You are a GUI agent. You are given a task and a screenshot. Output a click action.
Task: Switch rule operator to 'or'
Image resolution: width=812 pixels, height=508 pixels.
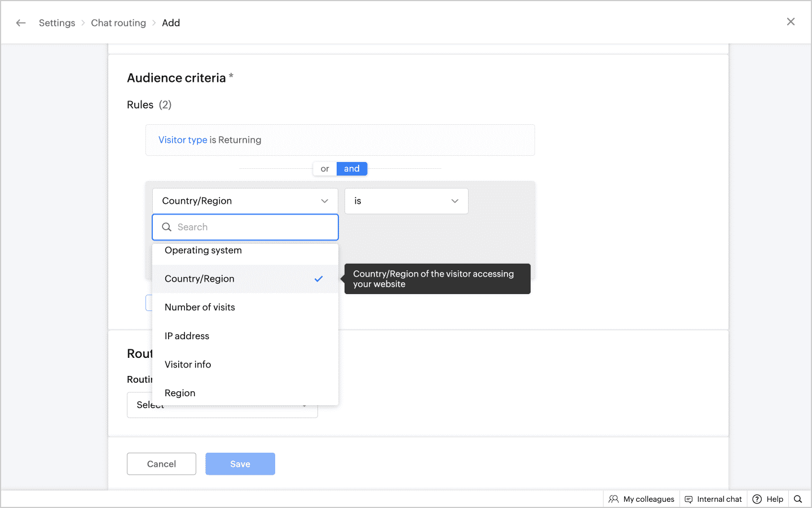coord(325,169)
